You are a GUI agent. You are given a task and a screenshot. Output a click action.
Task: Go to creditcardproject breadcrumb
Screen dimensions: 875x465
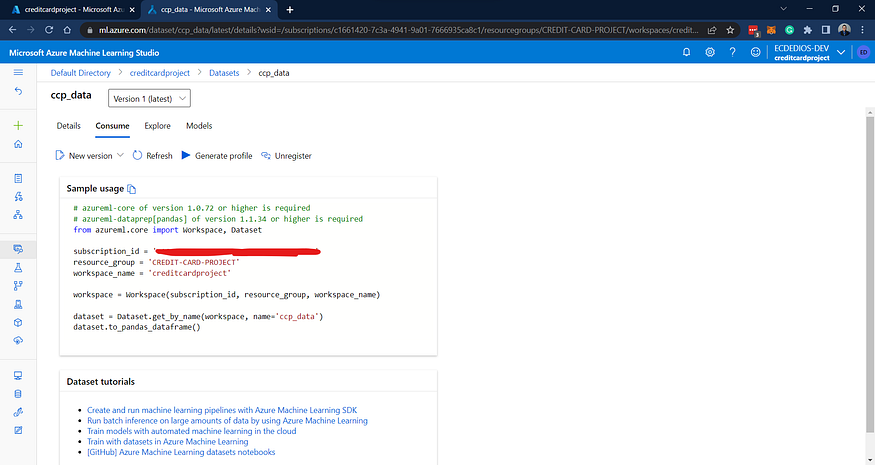[x=160, y=73]
